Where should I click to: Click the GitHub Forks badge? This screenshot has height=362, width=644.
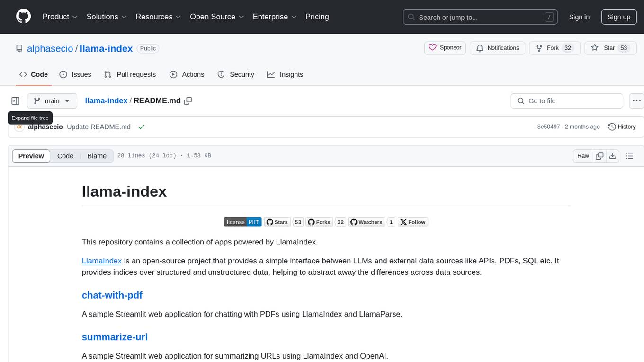320,222
